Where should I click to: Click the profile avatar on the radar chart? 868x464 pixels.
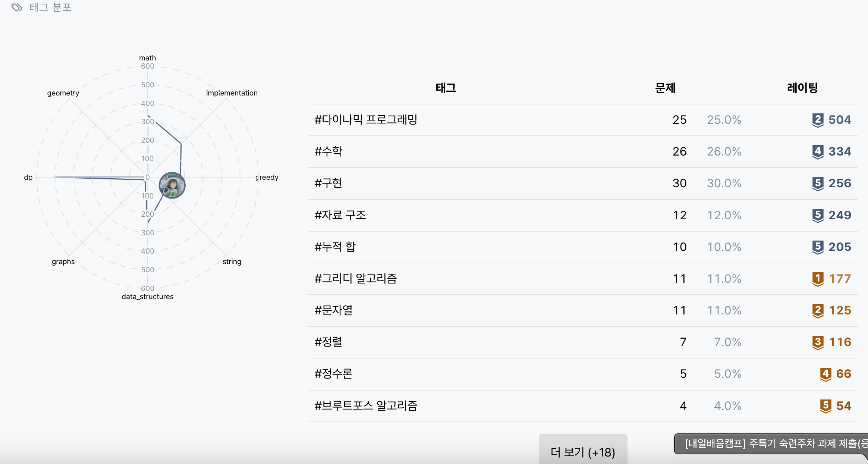click(172, 185)
